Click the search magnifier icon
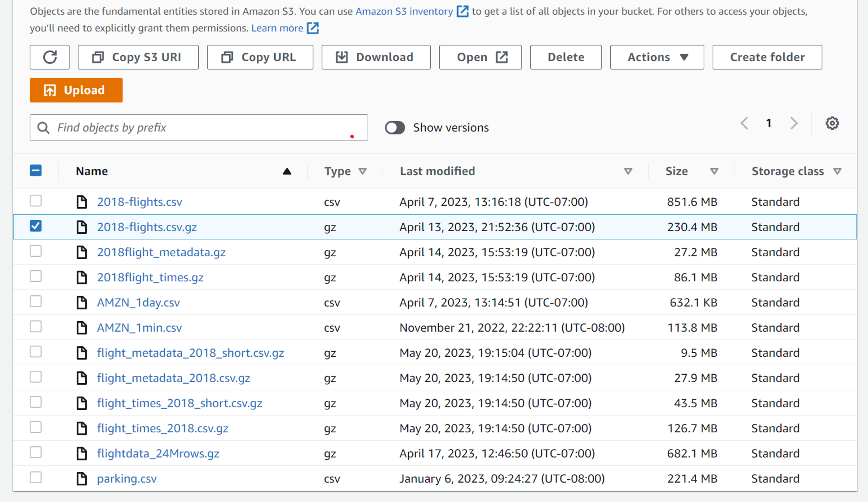This screenshot has width=868, height=502. (x=43, y=128)
